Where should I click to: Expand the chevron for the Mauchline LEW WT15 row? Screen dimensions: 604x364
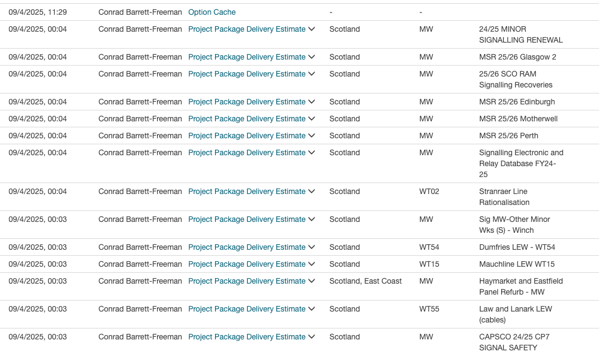[312, 264]
